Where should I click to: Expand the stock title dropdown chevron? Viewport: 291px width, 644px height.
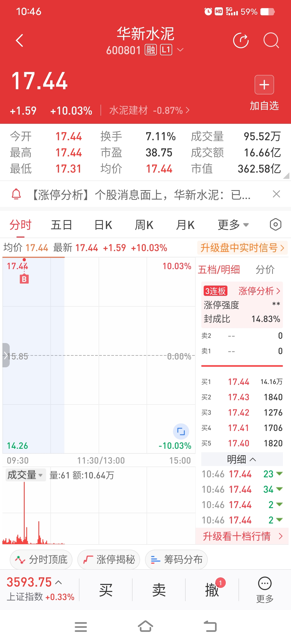tap(180, 50)
